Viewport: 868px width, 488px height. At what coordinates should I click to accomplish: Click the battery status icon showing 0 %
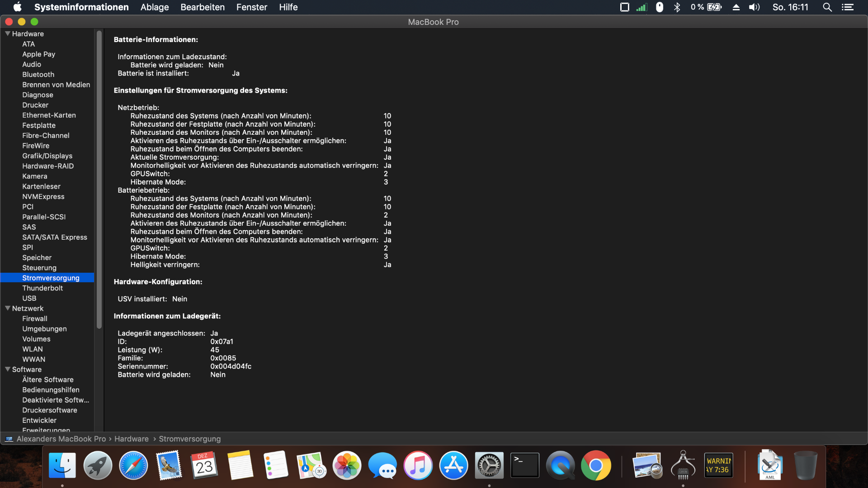coord(714,7)
